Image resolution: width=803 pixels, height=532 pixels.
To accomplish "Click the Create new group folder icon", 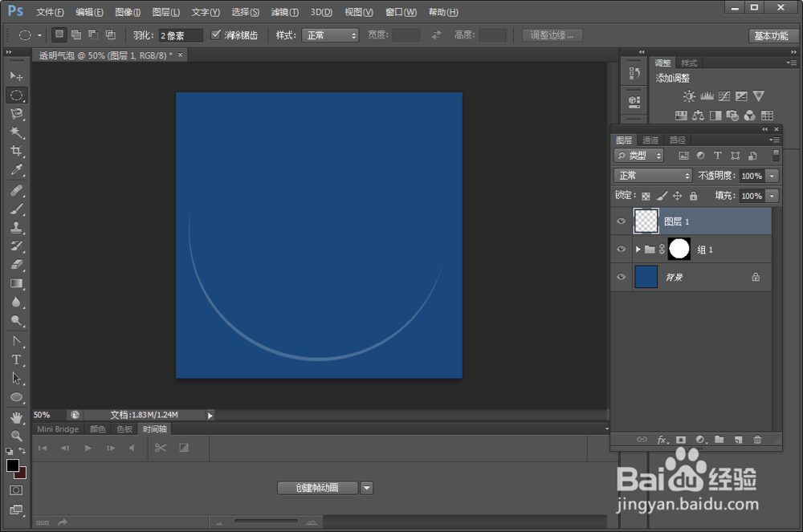I will [x=719, y=440].
